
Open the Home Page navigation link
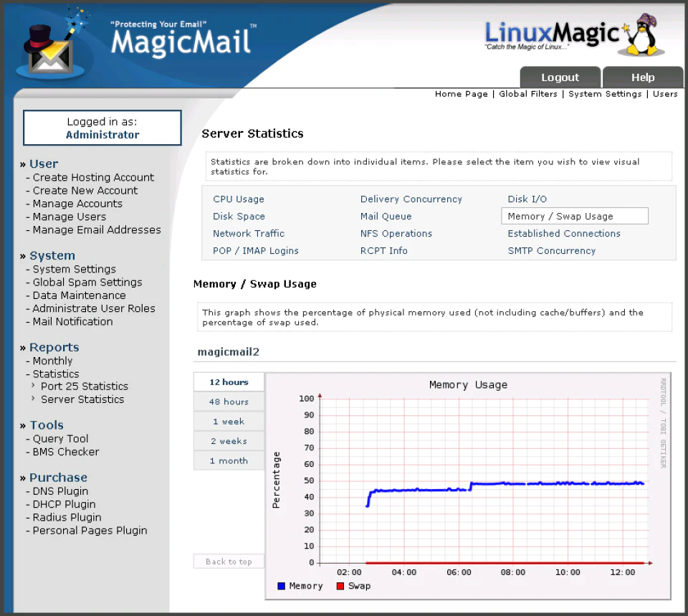tap(461, 93)
